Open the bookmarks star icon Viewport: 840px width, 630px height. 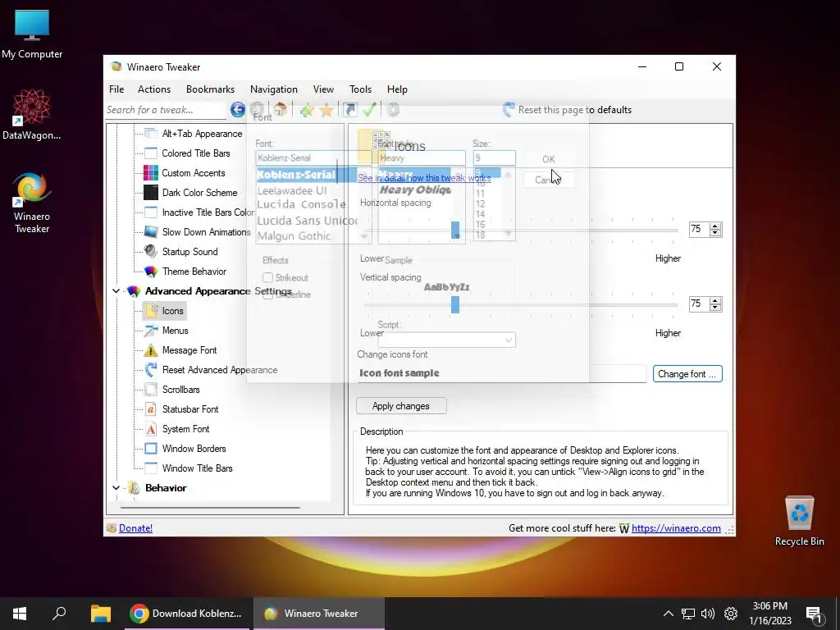click(326, 111)
